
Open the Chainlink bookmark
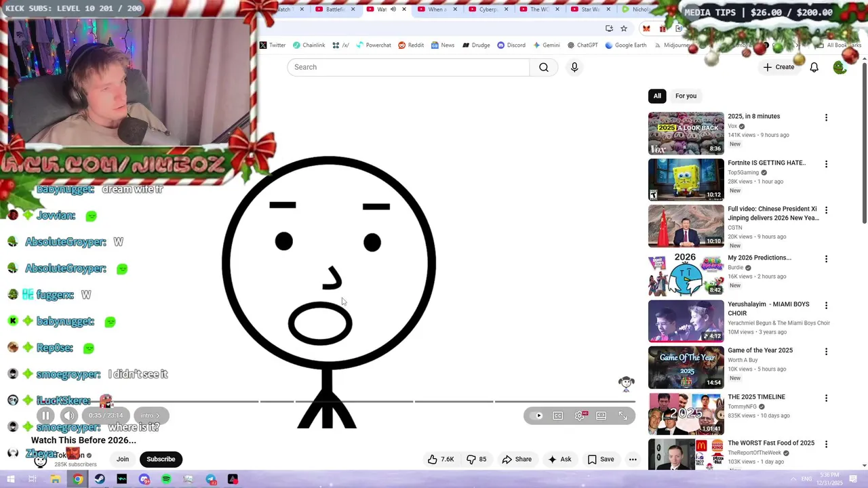pos(309,45)
